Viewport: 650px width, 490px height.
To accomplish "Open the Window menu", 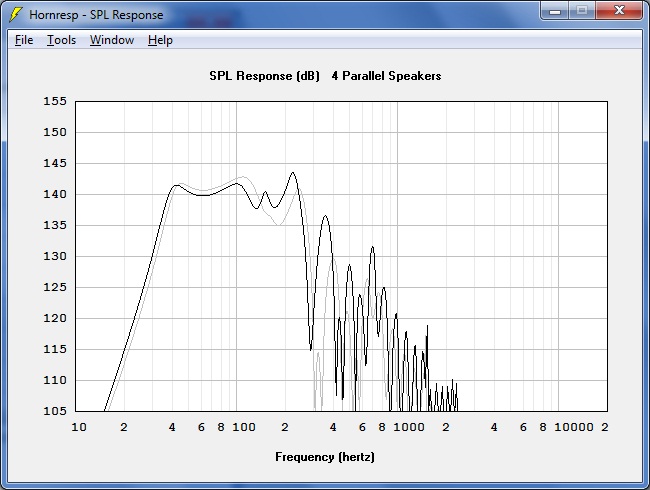I will click(112, 40).
